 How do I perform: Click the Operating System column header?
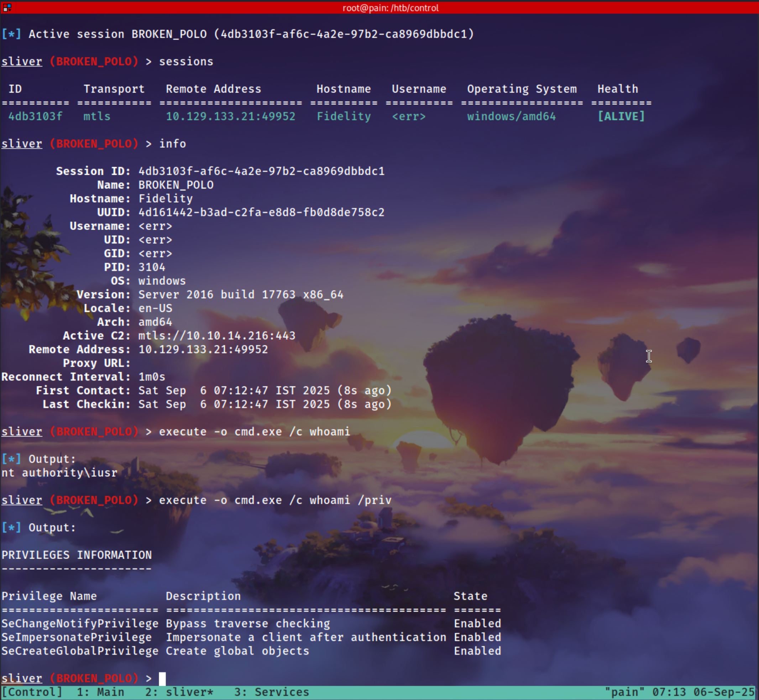[x=522, y=89]
